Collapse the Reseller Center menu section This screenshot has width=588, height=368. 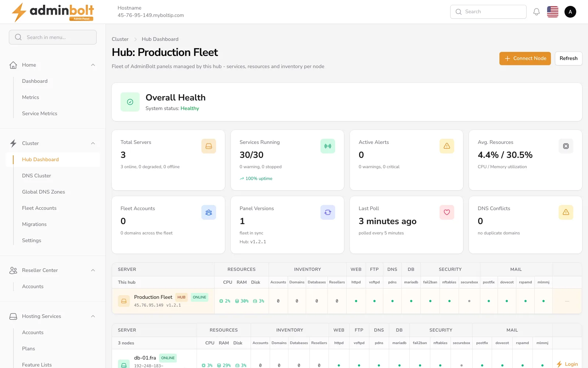click(93, 270)
